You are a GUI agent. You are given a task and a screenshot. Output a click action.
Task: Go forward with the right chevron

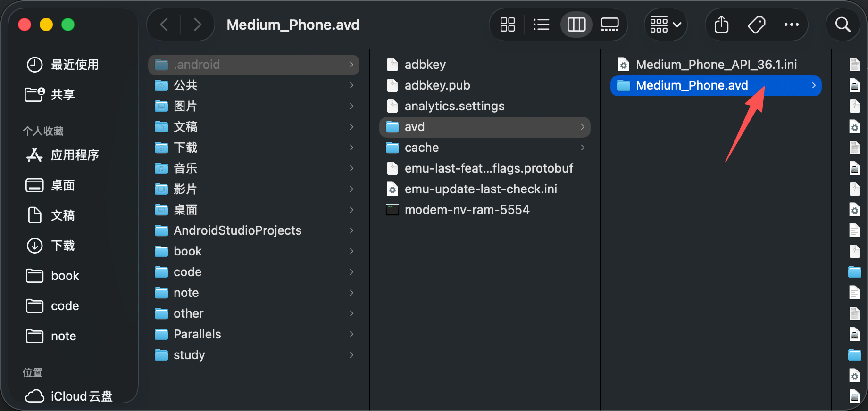pyautogui.click(x=197, y=25)
